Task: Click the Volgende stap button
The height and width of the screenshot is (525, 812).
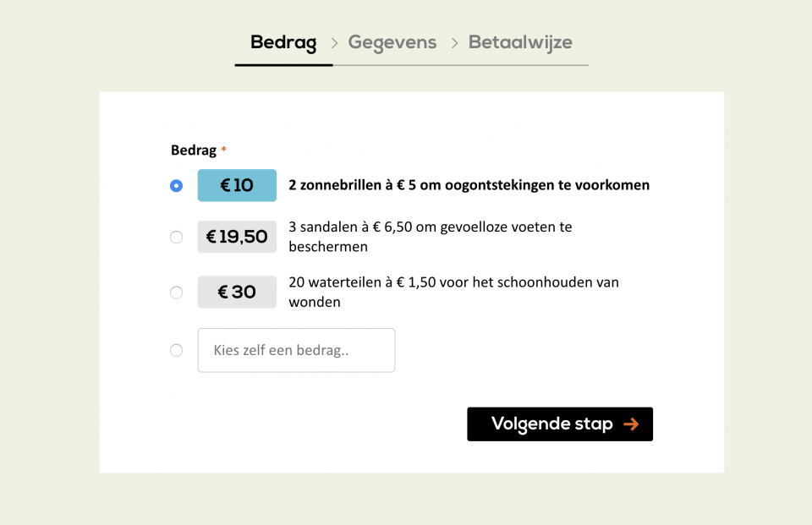Action: pyautogui.click(x=560, y=424)
